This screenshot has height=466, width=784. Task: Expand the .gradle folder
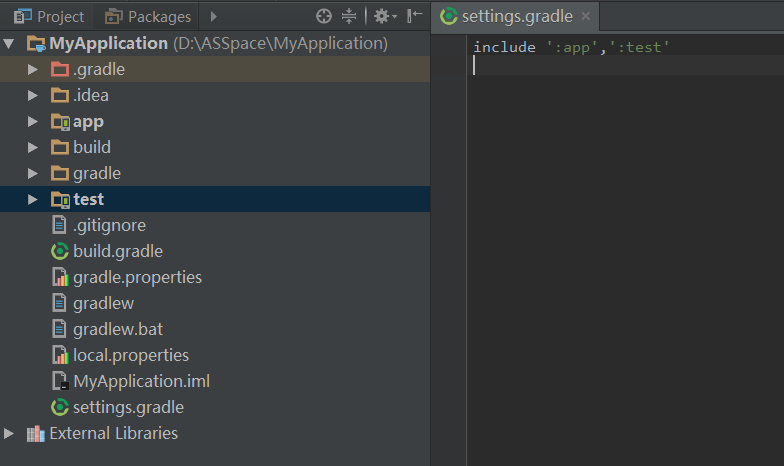(x=32, y=69)
